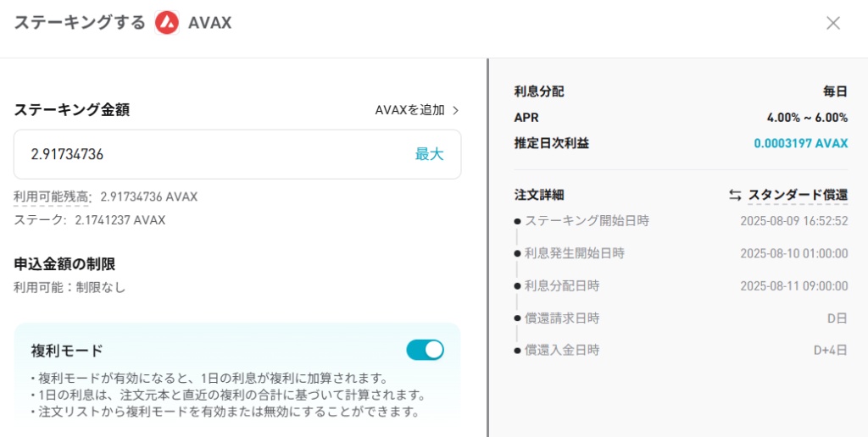Click the AVAX coin logo icon

(167, 23)
